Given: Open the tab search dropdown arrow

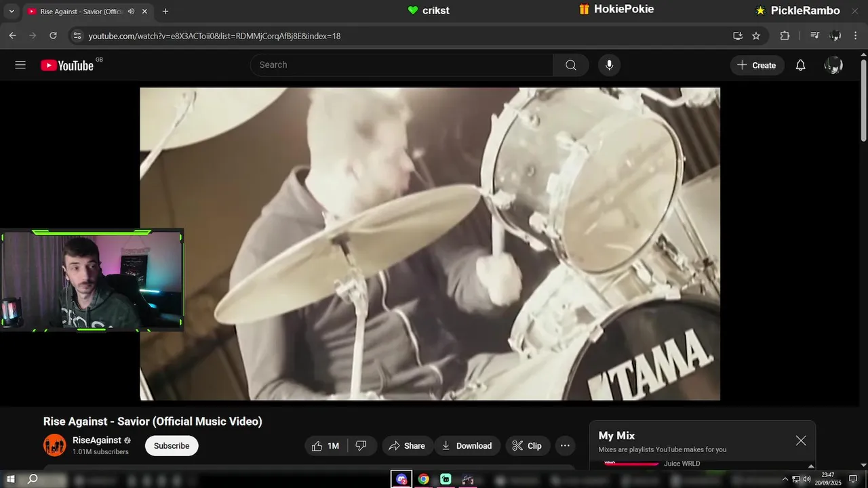Looking at the screenshot, I should tap(12, 12).
